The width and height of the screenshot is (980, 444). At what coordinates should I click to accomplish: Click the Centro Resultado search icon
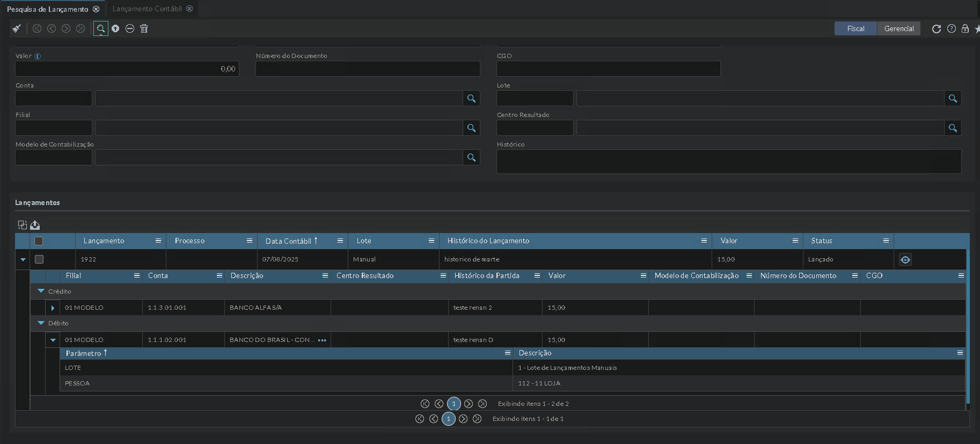[953, 128]
